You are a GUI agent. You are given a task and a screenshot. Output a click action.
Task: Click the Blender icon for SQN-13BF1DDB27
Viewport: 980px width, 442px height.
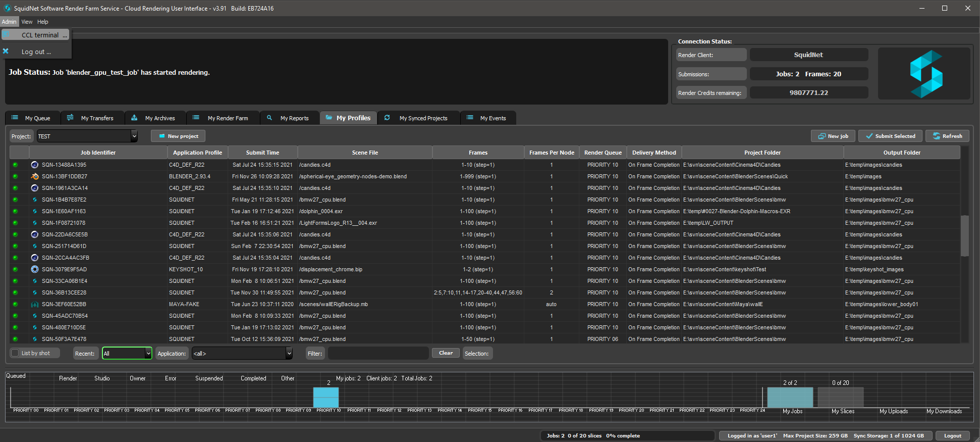click(34, 176)
